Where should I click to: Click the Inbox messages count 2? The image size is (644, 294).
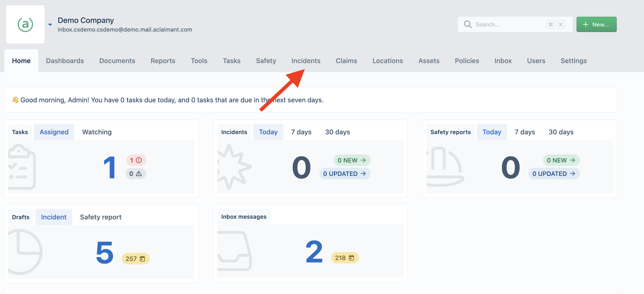click(x=314, y=251)
